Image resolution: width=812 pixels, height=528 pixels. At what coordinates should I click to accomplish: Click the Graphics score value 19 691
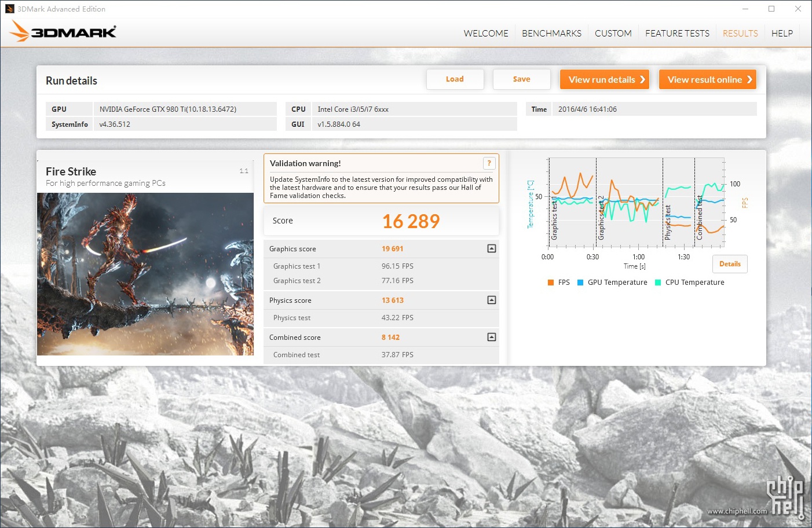(392, 249)
